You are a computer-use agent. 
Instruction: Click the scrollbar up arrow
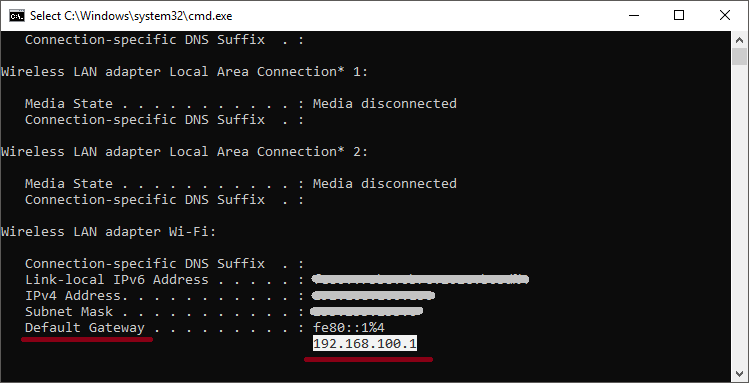click(x=739, y=40)
